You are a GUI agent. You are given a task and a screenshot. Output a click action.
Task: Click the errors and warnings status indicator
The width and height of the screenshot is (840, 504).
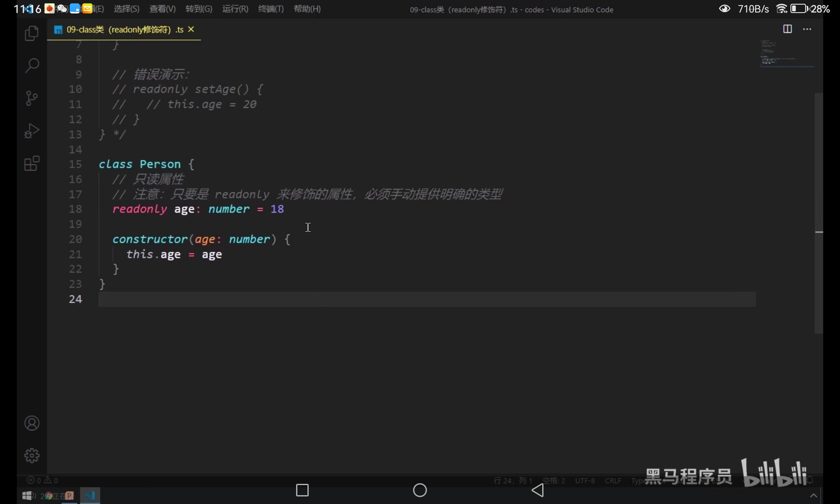[42, 480]
